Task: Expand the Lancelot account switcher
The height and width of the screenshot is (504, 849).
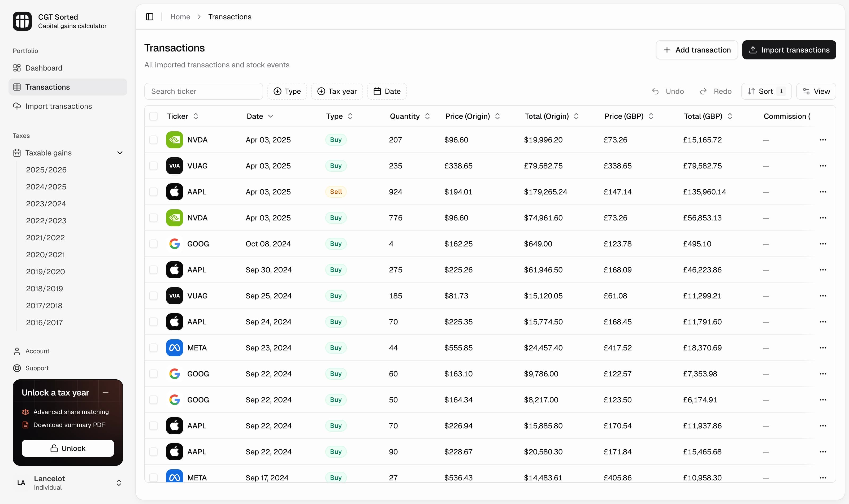Action: (119, 482)
